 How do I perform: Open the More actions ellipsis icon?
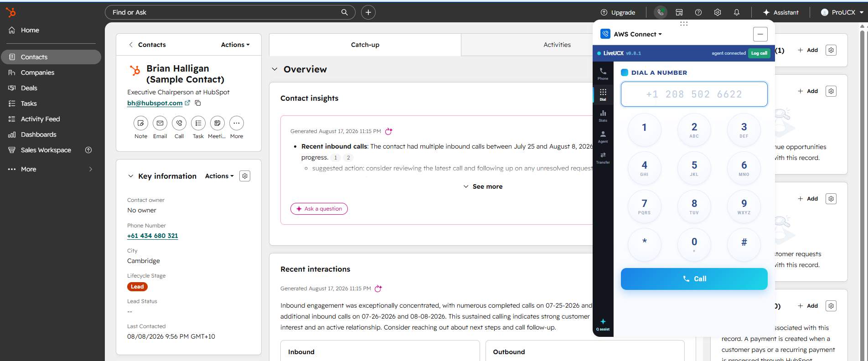237,123
